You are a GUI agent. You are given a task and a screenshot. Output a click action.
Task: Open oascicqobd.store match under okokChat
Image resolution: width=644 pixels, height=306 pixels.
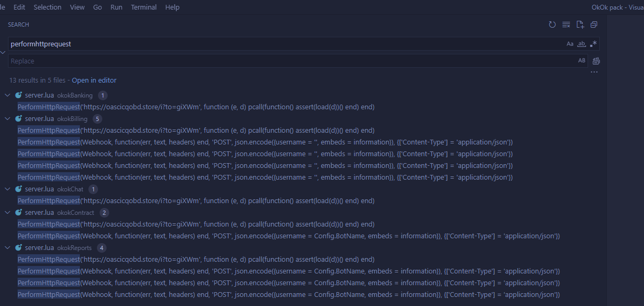coord(196,201)
